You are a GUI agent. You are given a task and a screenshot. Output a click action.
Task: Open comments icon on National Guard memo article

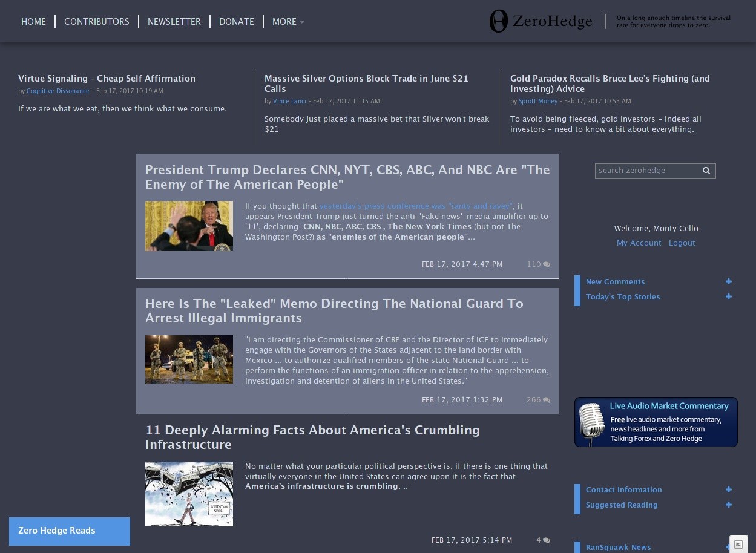click(x=547, y=400)
